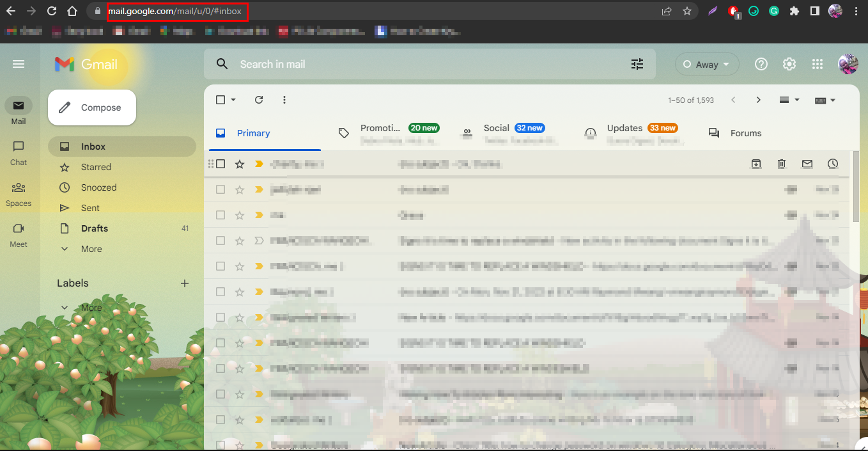The image size is (868, 451).
Task: Open Meet in the left rail
Action: [19, 235]
